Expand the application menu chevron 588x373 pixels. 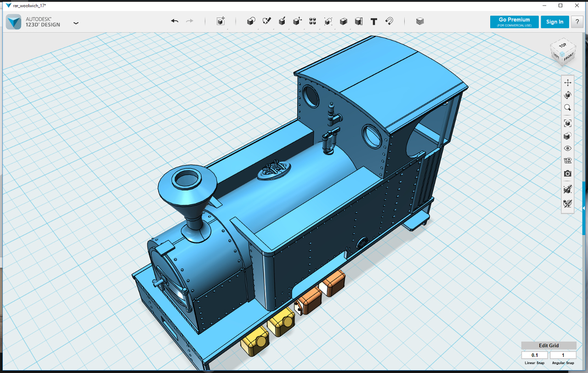(76, 23)
